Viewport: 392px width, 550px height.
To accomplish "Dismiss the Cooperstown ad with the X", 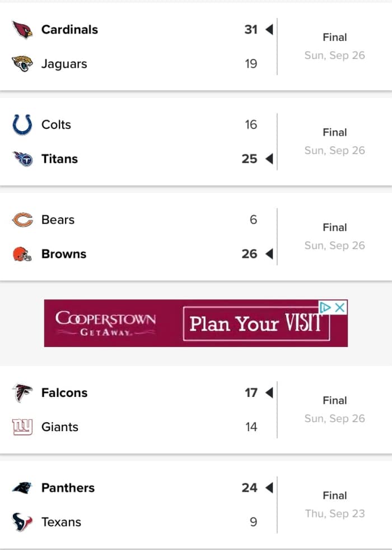I will (340, 307).
